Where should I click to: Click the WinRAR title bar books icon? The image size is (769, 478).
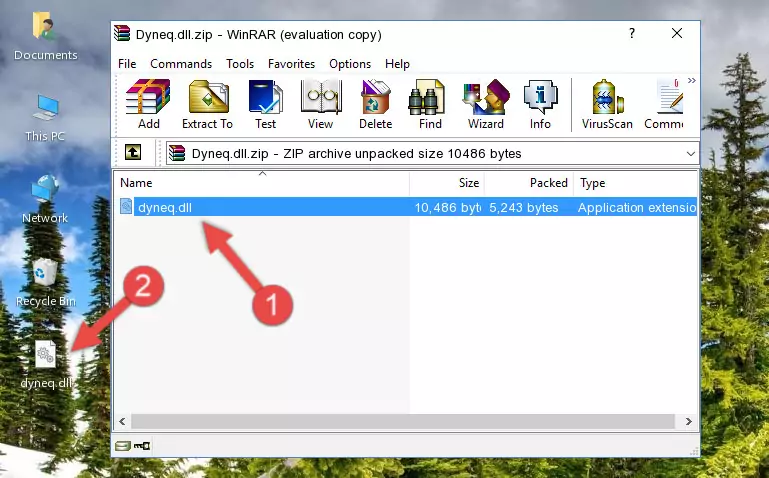coord(122,33)
